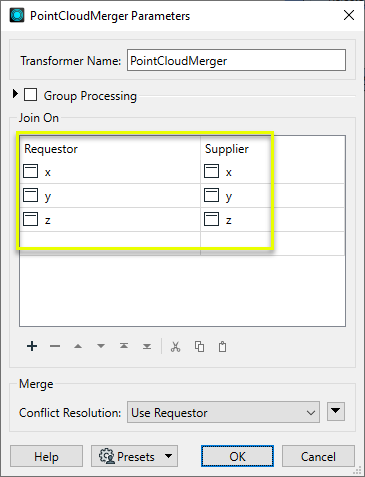Image resolution: width=365 pixels, height=477 pixels.
Task: Enable the Group Processing checkbox
Action: (30, 95)
